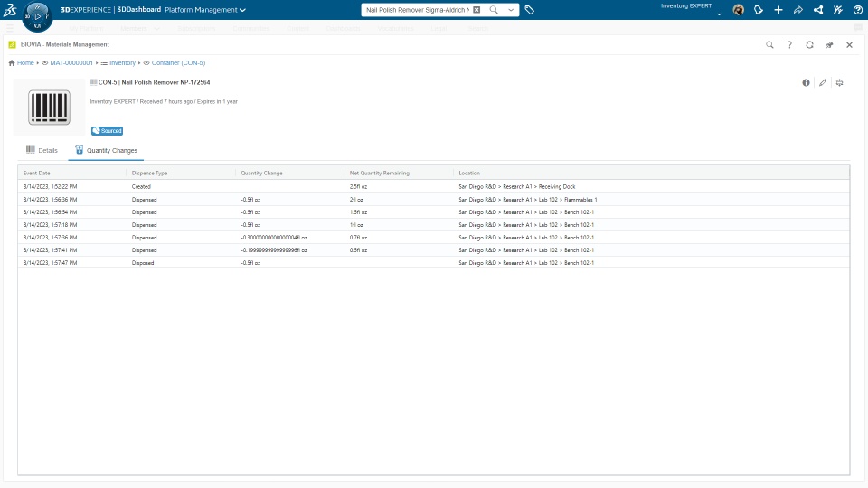Edit the container with pencil icon

pyautogui.click(x=823, y=83)
